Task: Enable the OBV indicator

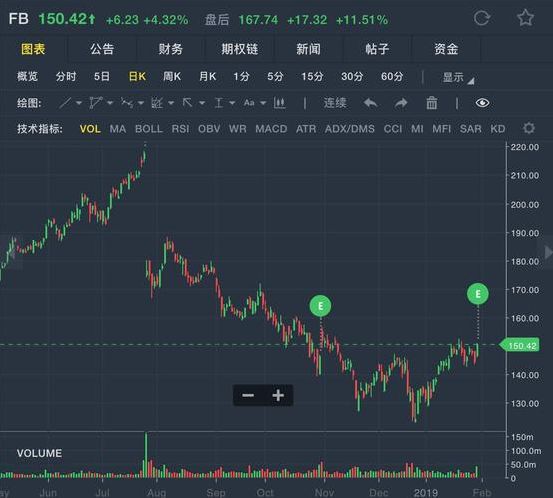Action: pos(209,129)
